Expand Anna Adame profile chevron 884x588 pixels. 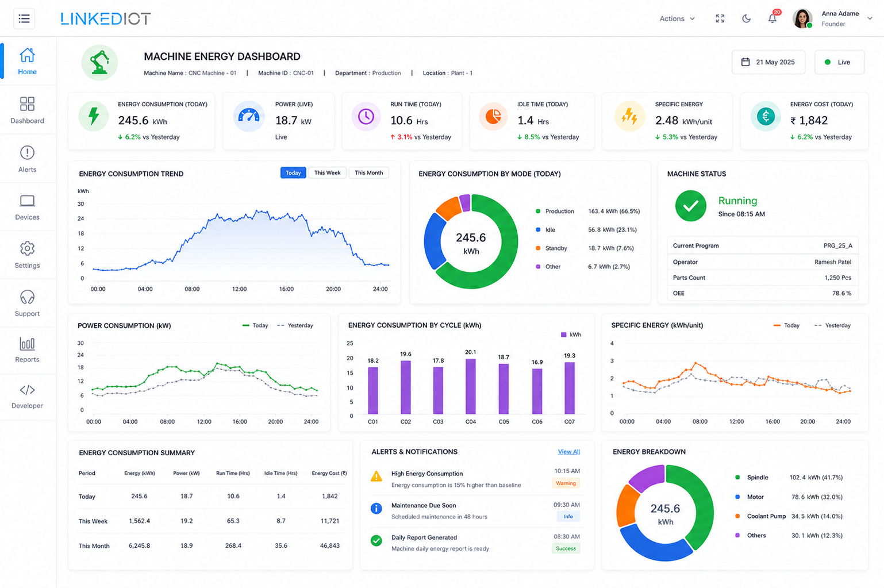tap(870, 18)
